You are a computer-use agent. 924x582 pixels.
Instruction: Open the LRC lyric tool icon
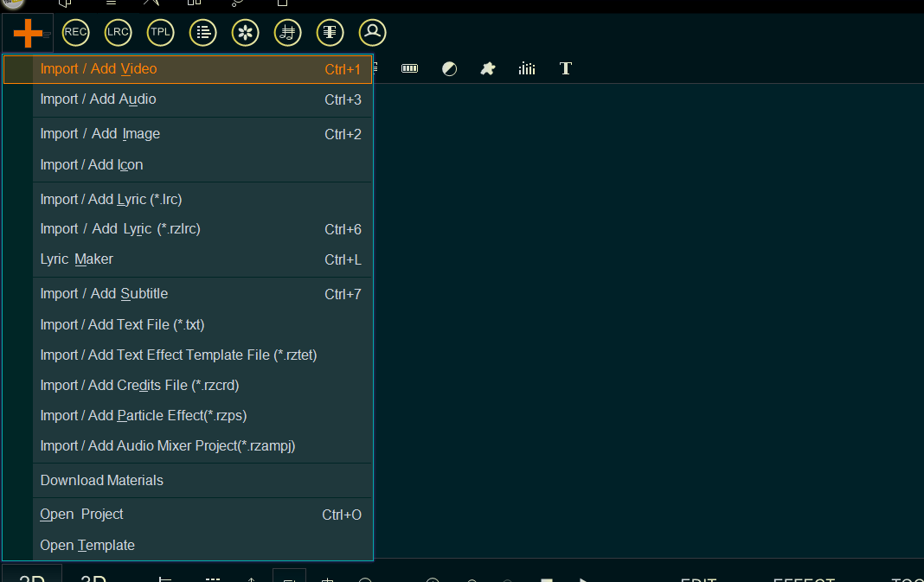[118, 33]
